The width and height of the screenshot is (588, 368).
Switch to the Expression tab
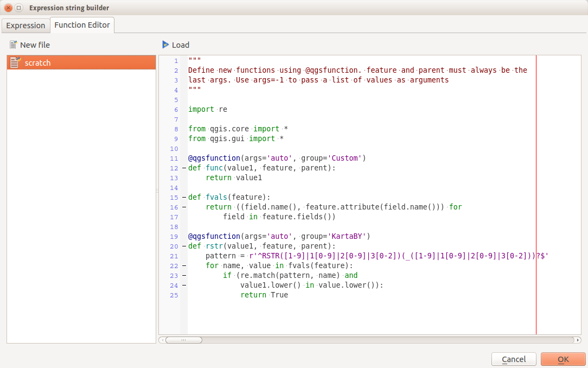(x=25, y=26)
